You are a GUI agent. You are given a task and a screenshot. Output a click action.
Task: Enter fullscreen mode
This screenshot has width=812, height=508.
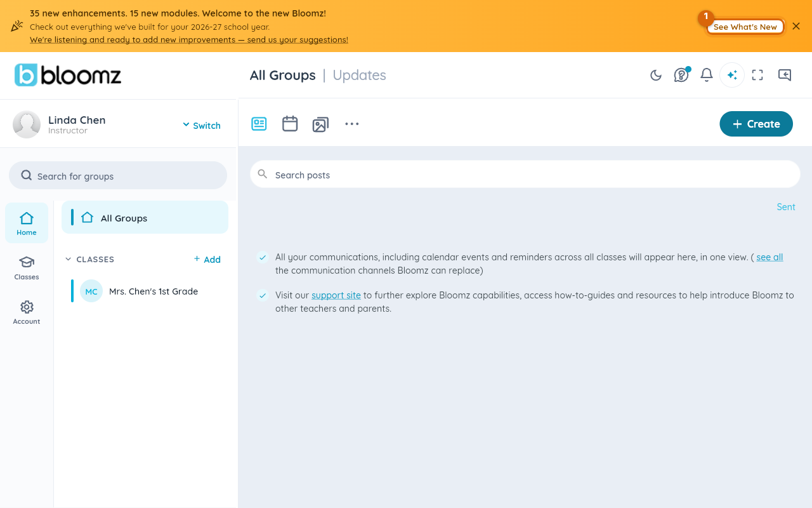pyautogui.click(x=757, y=75)
